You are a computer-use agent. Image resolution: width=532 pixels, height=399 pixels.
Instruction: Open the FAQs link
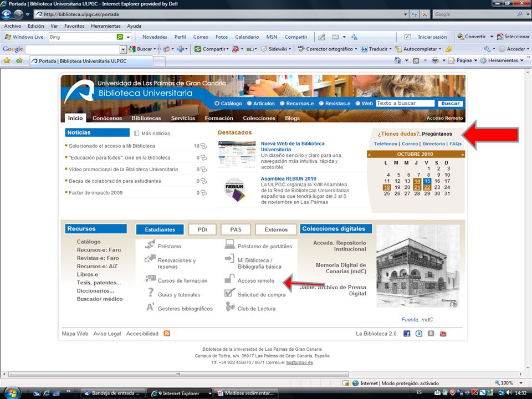pos(456,144)
